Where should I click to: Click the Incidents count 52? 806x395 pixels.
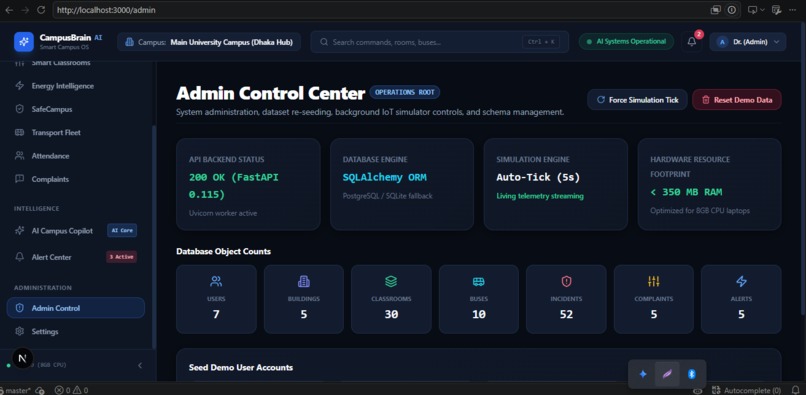tap(566, 314)
